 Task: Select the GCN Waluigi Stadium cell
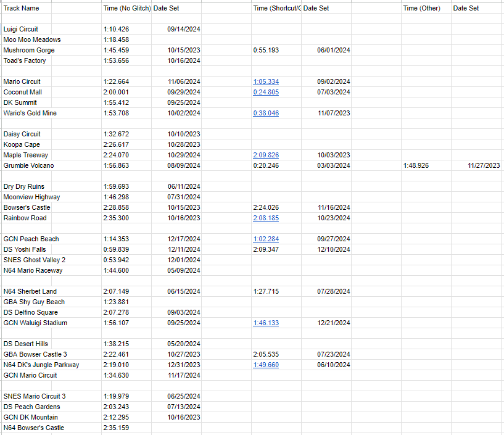pos(27,323)
